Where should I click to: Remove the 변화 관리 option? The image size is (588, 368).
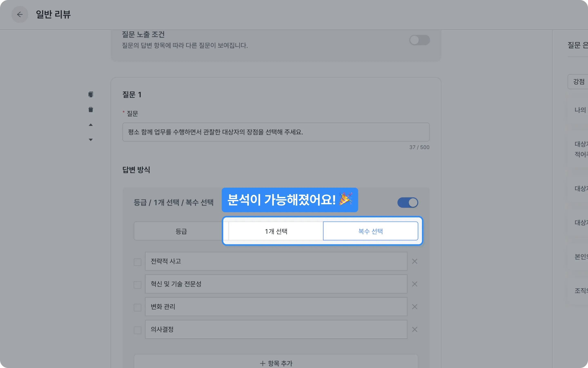pyautogui.click(x=414, y=307)
